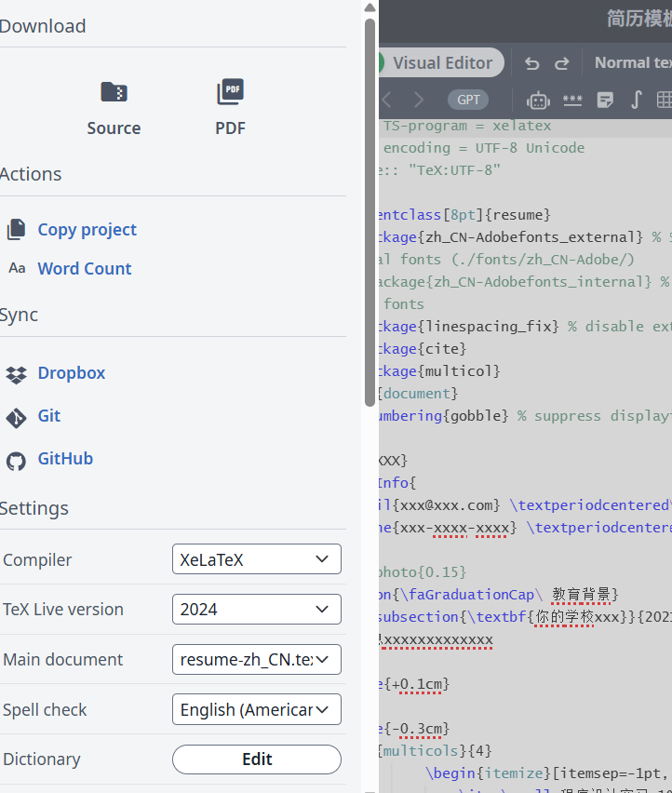The height and width of the screenshot is (793, 672).
Task: Open the Compiler dropdown showing XeLaTeX
Action: [x=257, y=559]
